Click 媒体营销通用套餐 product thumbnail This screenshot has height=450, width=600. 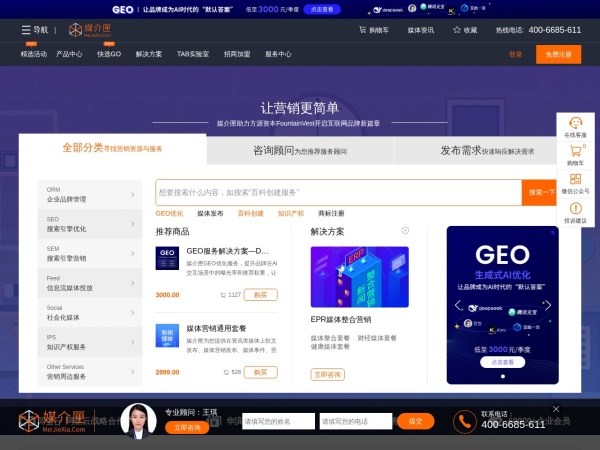[x=167, y=336]
